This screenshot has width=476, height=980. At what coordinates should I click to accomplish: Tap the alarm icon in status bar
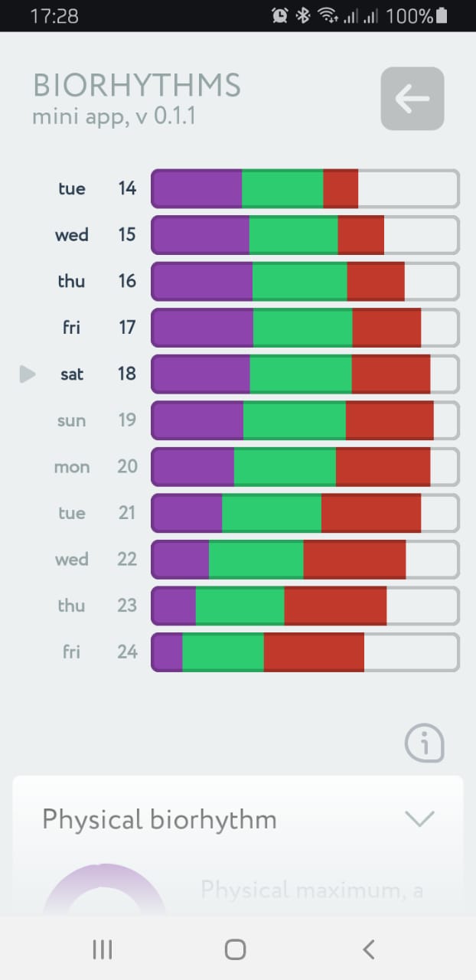pos(279,15)
